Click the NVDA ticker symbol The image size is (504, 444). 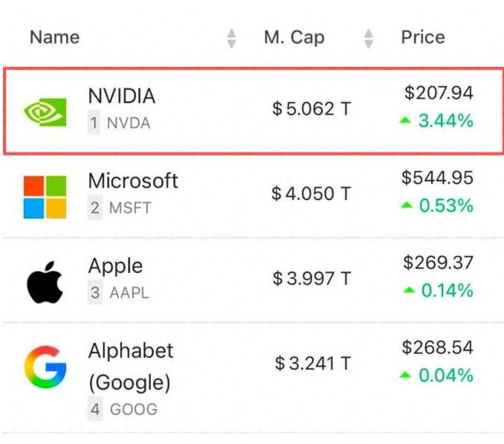129,123
